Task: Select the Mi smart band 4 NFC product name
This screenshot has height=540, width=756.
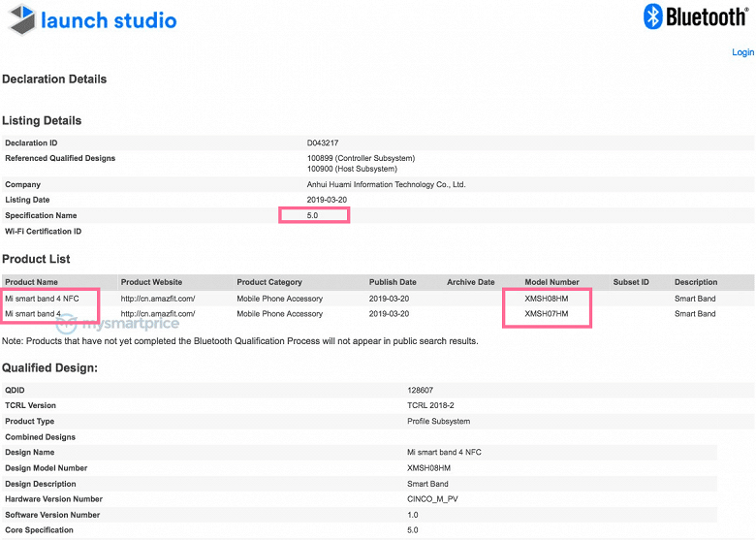Action: tap(42, 299)
